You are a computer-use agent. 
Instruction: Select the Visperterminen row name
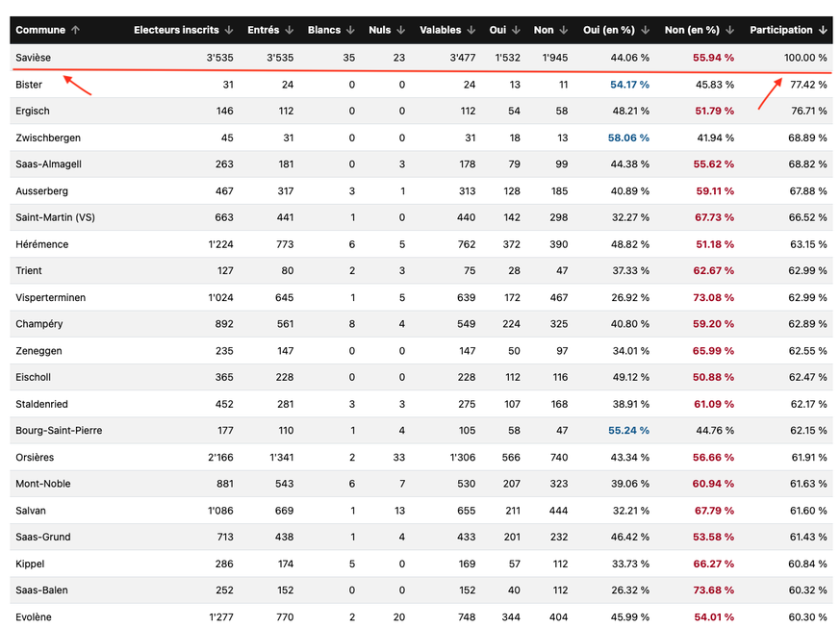pos(50,297)
